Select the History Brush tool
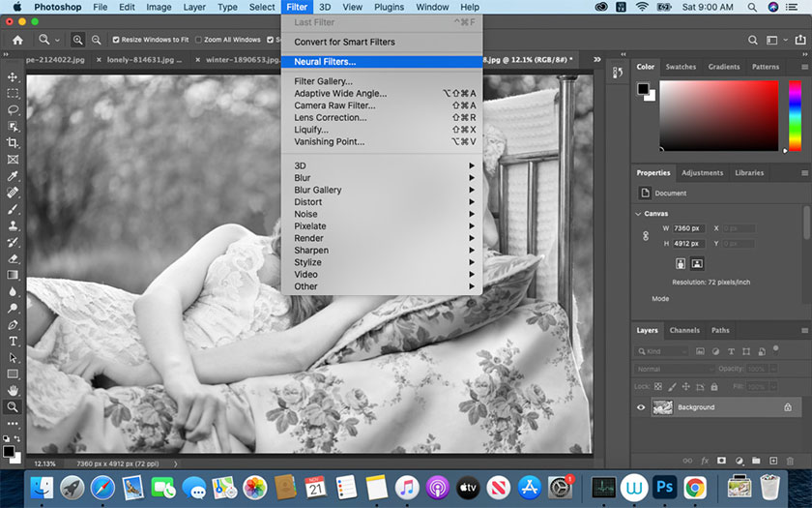The width and height of the screenshot is (812, 508). pyautogui.click(x=13, y=242)
